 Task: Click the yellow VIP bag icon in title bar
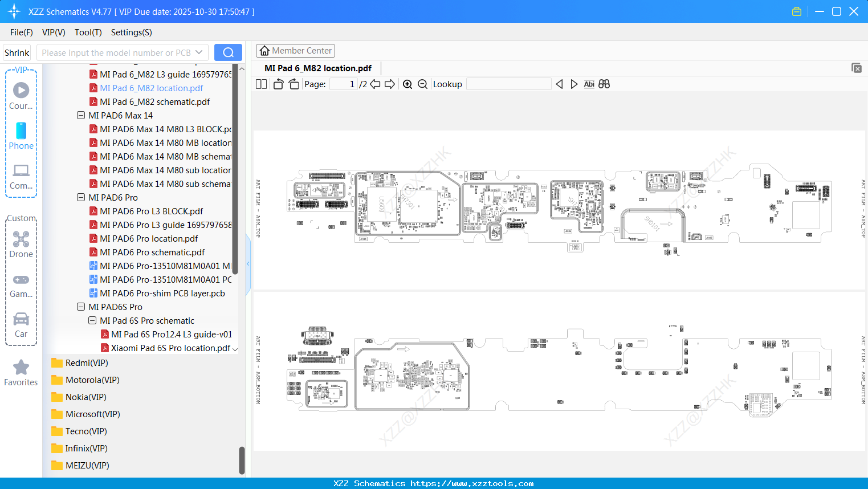(x=797, y=11)
